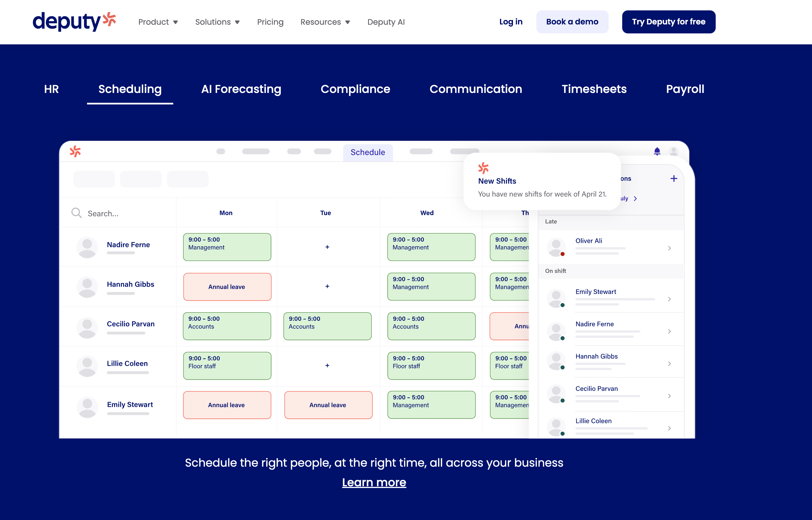The image size is (812, 520).
Task: Click the New Shifts notification logo icon
Action: (483, 168)
